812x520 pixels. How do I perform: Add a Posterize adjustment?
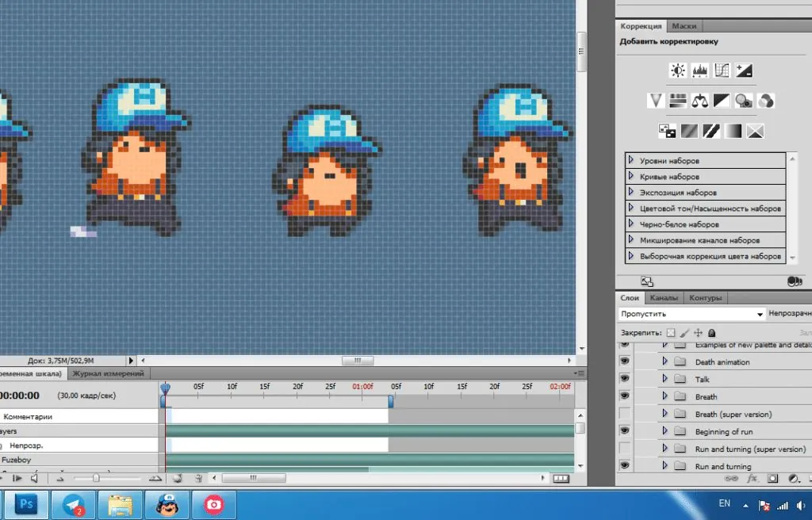coord(689,131)
